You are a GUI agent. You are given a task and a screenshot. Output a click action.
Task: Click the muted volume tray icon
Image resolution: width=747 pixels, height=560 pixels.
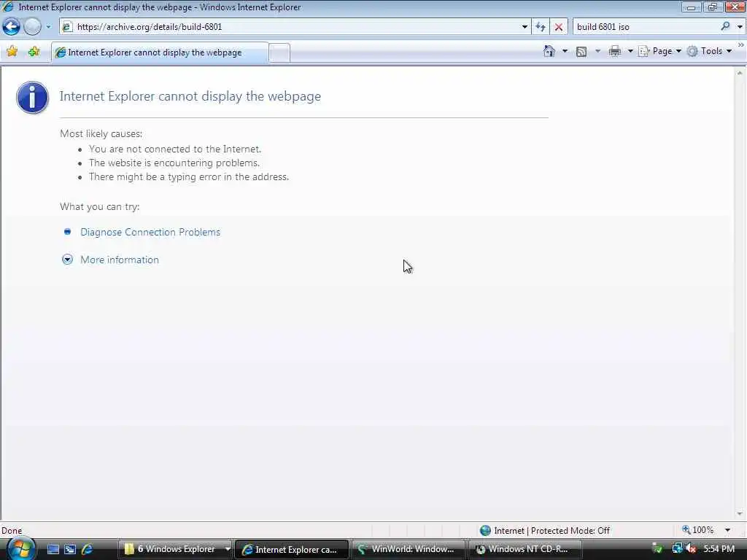690,549
